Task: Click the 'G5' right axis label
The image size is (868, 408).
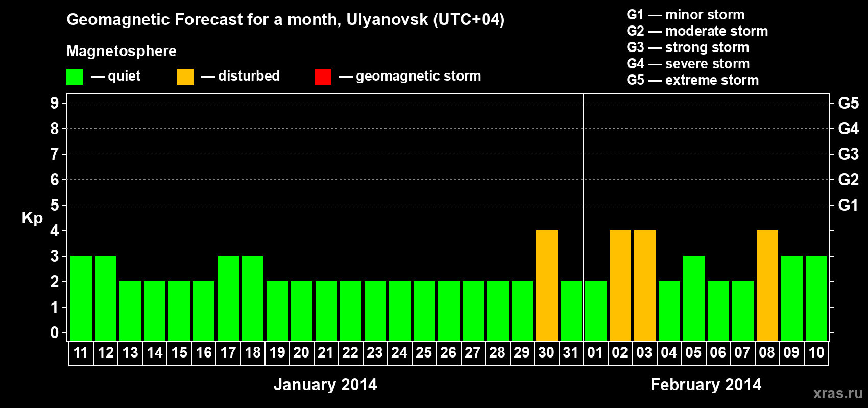Action: (x=849, y=103)
